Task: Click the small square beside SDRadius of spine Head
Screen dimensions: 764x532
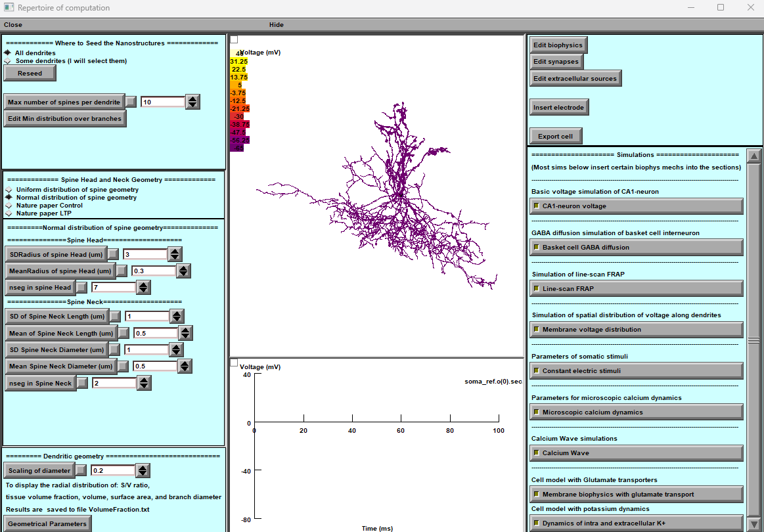Action: [x=114, y=254]
